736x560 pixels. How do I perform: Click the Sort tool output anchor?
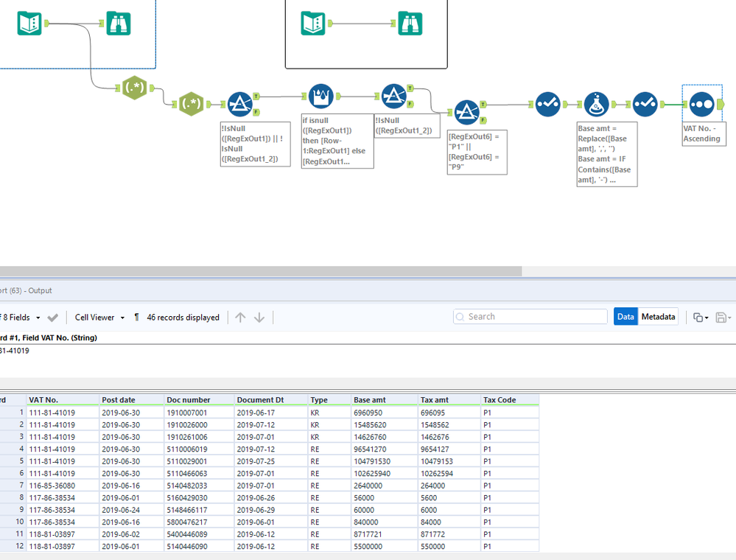click(721, 104)
